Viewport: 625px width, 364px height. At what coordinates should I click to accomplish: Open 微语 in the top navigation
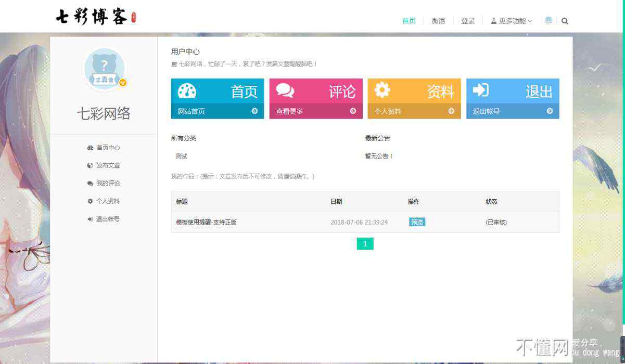point(438,21)
